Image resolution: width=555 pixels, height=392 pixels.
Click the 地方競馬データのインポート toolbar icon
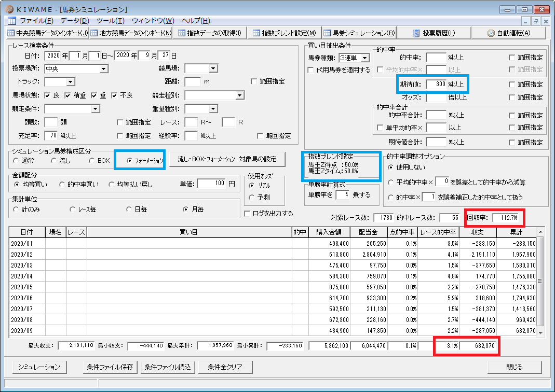click(x=94, y=33)
